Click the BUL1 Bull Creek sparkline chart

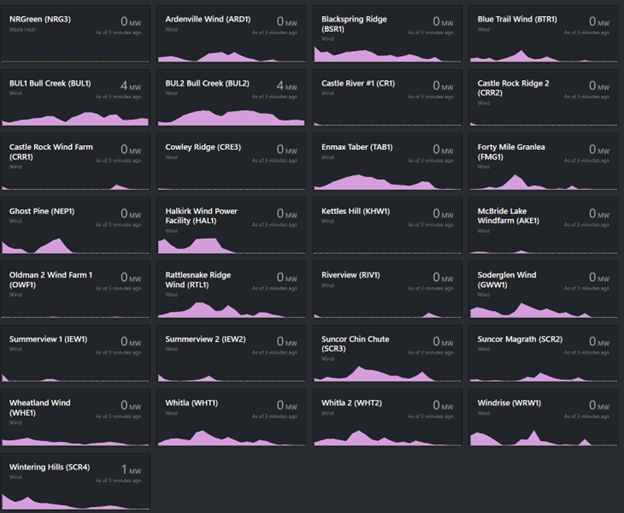[78, 117]
